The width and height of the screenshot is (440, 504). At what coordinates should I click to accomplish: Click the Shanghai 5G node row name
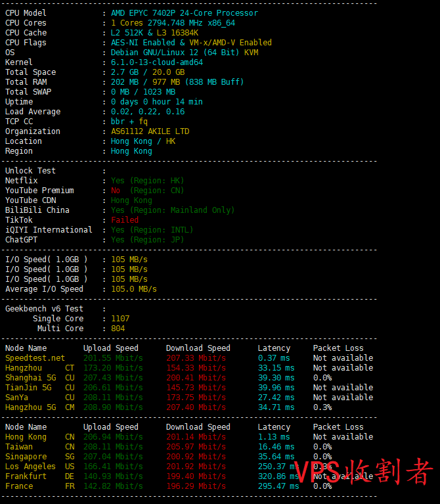(x=32, y=378)
